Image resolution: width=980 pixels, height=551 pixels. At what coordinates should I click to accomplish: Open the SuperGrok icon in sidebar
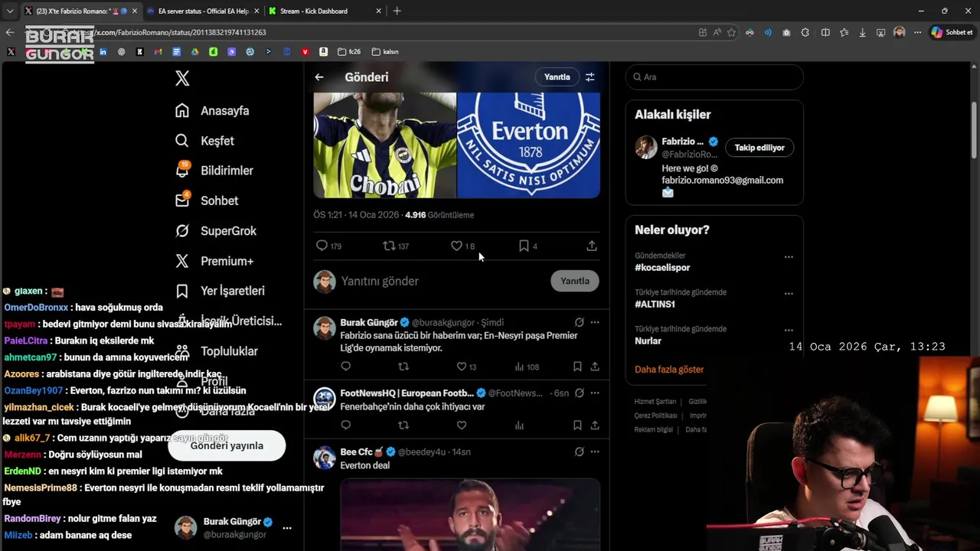[x=182, y=230]
